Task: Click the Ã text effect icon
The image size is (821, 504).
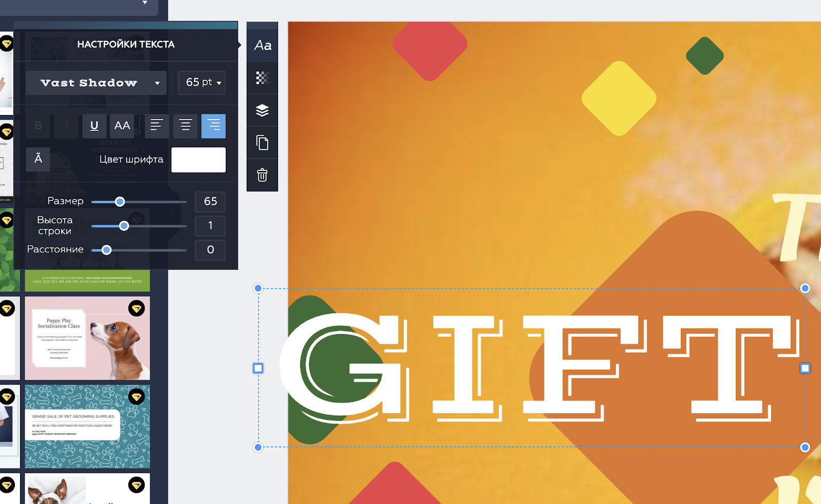Action: tap(38, 159)
